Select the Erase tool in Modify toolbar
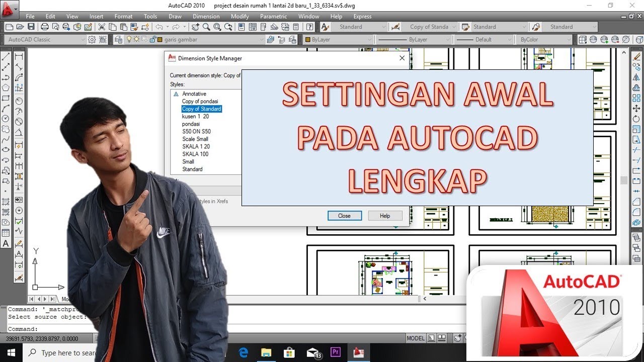 coord(636,57)
